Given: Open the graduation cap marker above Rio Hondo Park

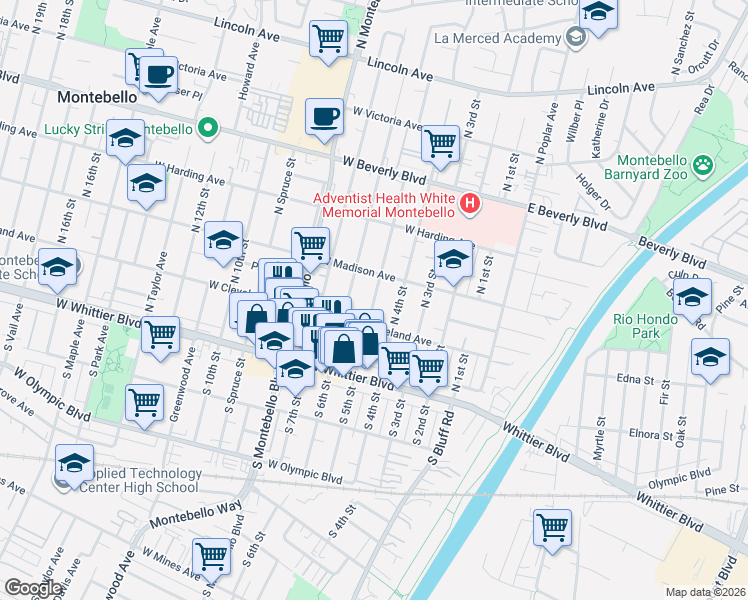Looking at the screenshot, I should 692,298.
